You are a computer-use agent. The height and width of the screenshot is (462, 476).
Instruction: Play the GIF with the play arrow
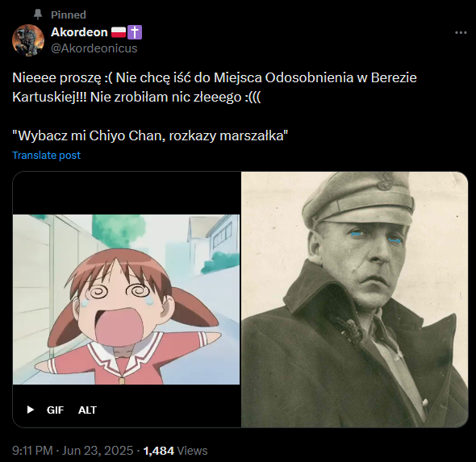(31, 410)
